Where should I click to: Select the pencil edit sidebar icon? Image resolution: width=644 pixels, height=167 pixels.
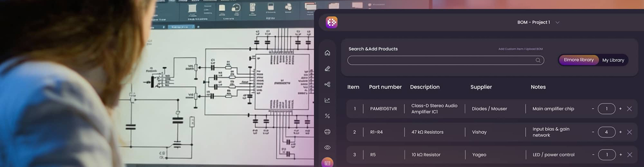(327, 69)
